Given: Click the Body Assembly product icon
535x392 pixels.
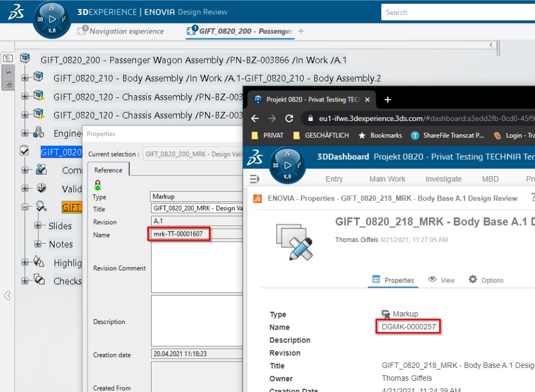Looking at the screenshot, I should (x=38, y=76).
